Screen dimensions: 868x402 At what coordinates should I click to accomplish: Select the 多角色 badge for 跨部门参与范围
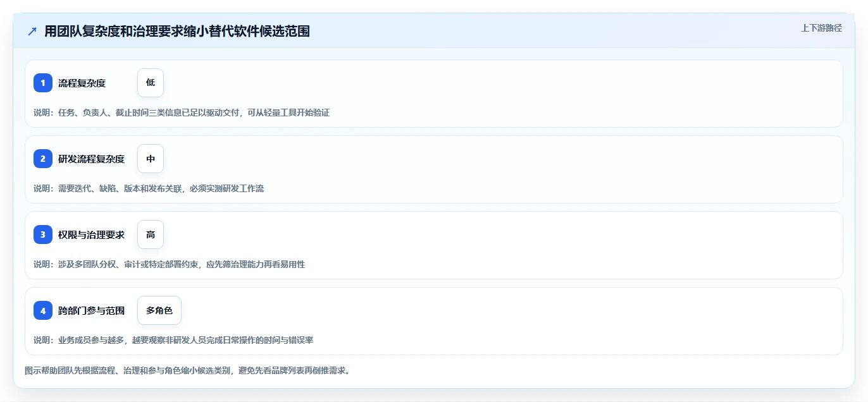click(159, 310)
